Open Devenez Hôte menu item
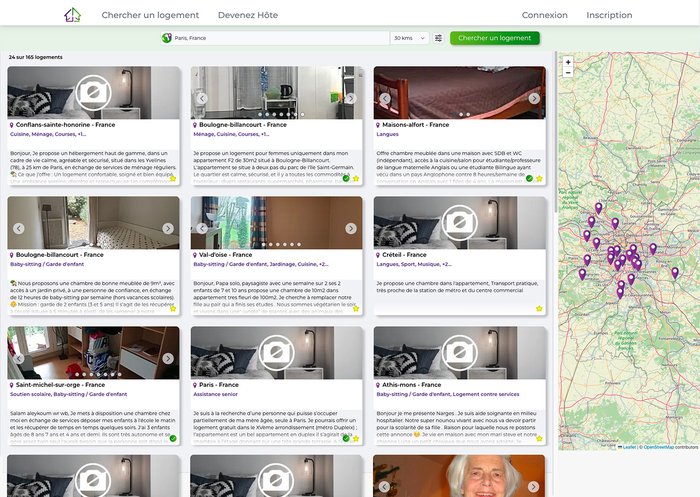 pyautogui.click(x=248, y=15)
